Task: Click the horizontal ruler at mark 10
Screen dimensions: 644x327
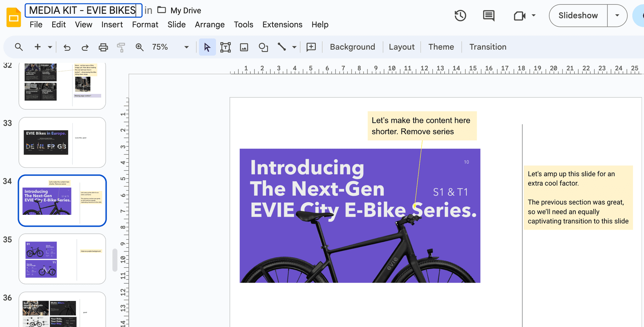Action: [x=391, y=68]
